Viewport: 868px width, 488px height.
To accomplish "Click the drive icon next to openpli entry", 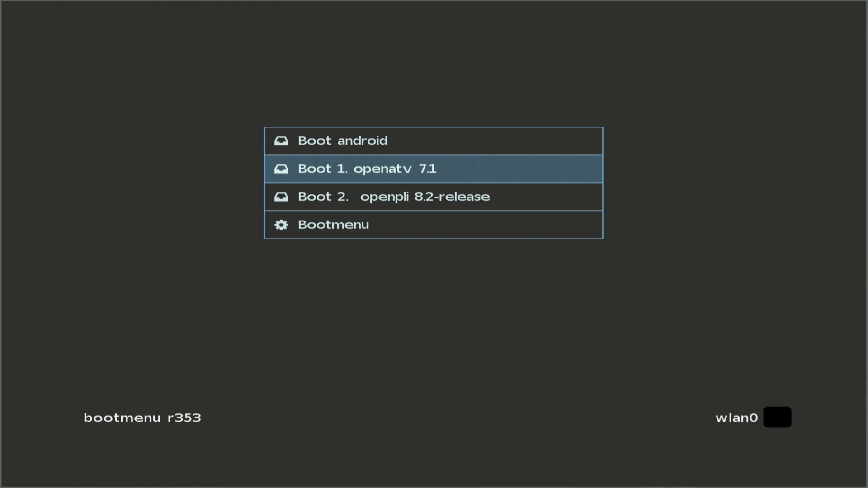I will pyautogui.click(x=281, y=197).
